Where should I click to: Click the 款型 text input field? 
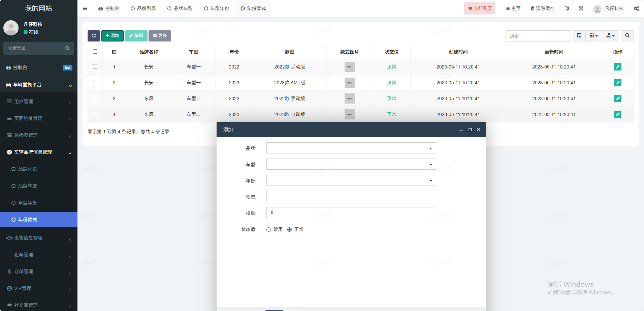point(351,197)
